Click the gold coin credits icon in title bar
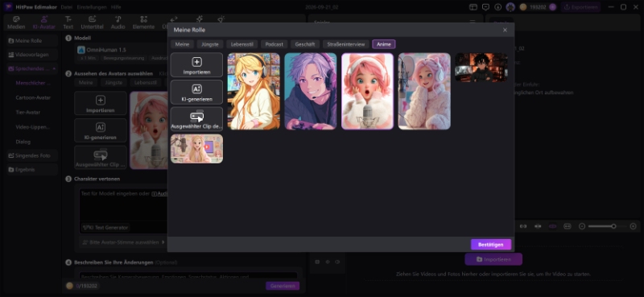644x297 pixels. (x=522, y=7)
